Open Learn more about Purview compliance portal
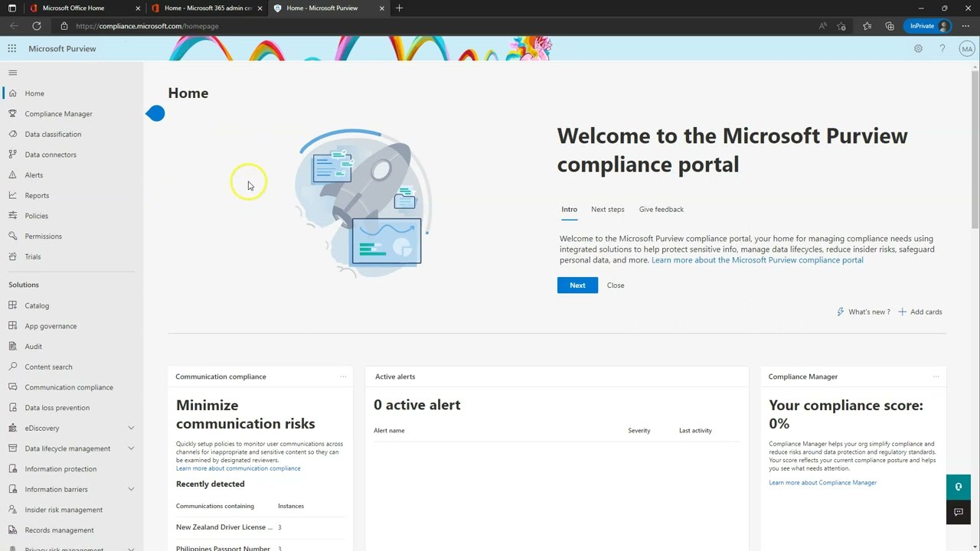 coord(757,260)
